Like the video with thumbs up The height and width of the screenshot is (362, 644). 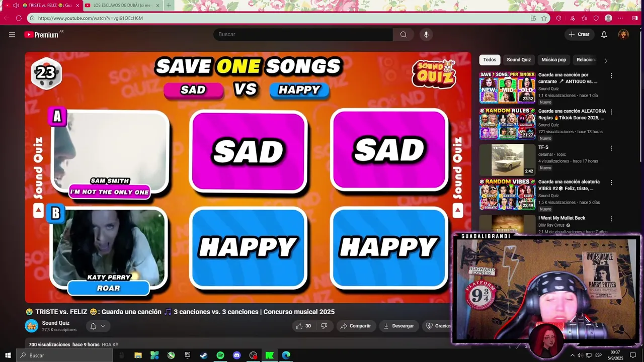pos(303,326)
